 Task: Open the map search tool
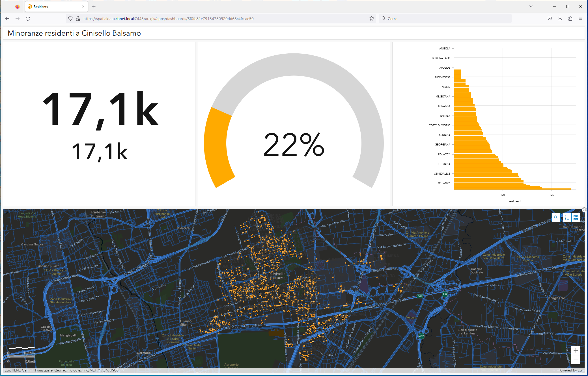point(556,218)
